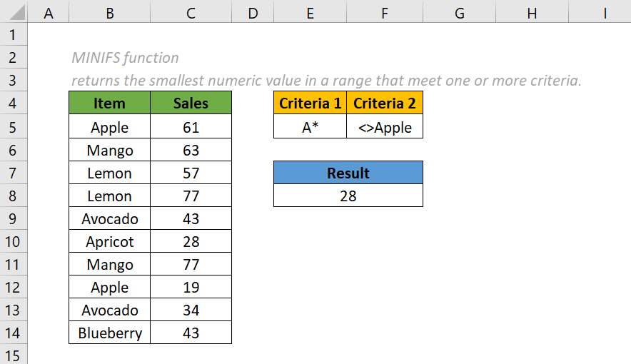Select the Result cell showing 28
Screen dimensions: 631x364
coord(348,196)
